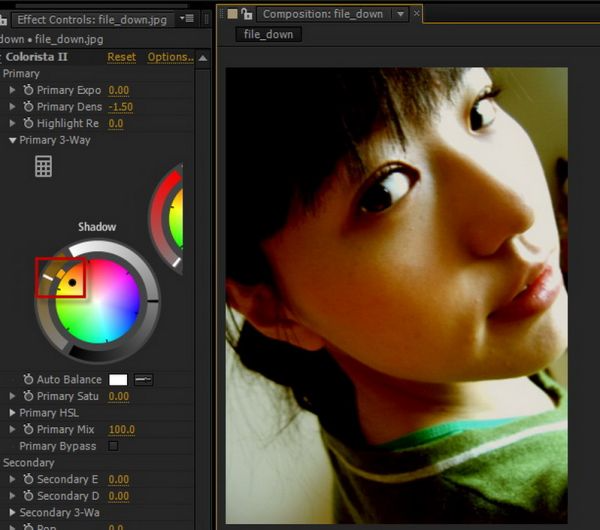Toggle the Primary Density stopwatch

pyautogui.click(x=28, y=107)
